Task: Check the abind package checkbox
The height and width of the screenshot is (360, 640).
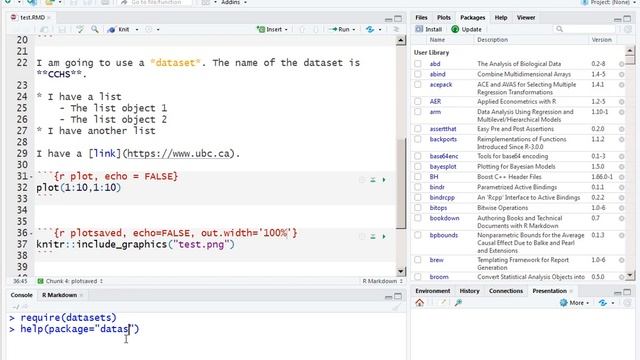Action: pos(418,74)
